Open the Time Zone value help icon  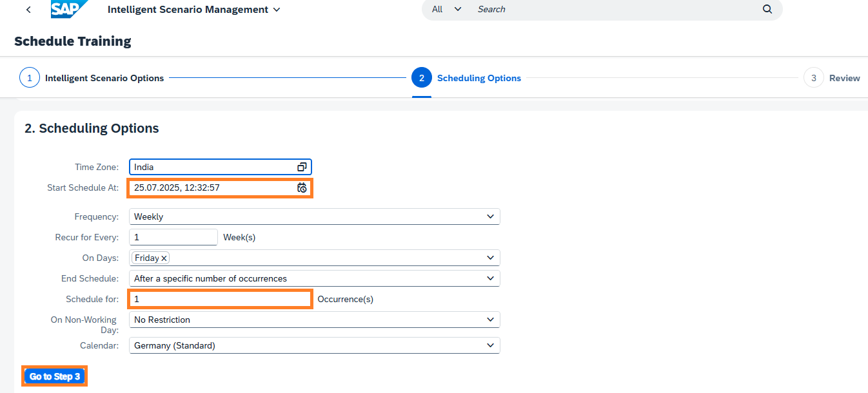[x=302, y=167]
